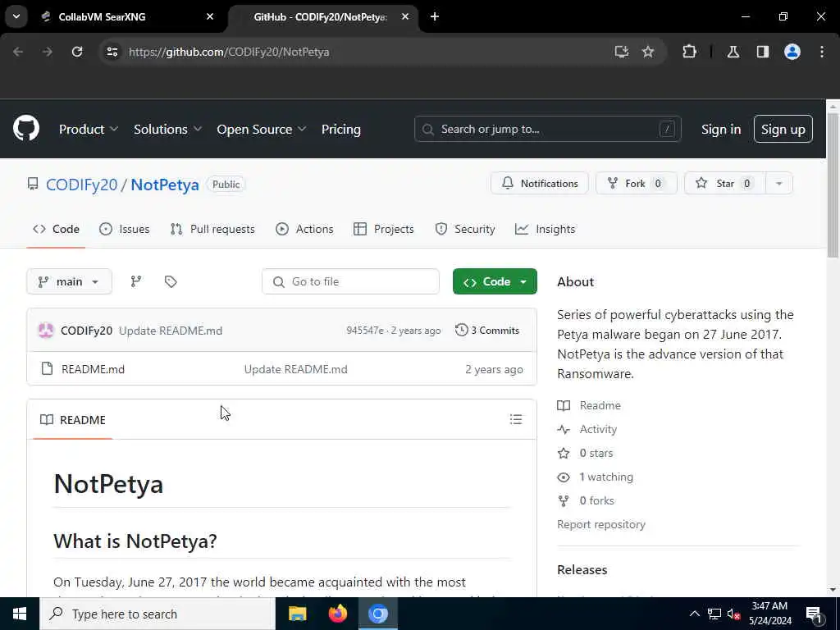Open the green Code dropdown button
The height and width of the screenshot is (630, 840).
tap(495, 282)
